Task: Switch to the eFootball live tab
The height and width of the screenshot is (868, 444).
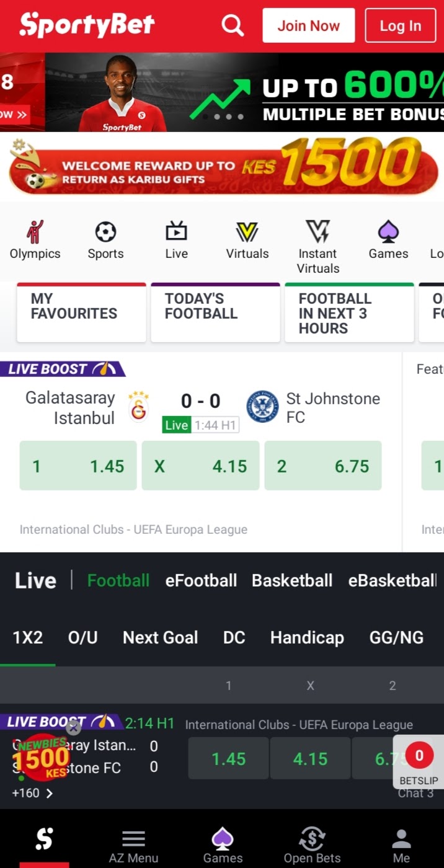Action: pyautogui.click(x=201, y=580)
